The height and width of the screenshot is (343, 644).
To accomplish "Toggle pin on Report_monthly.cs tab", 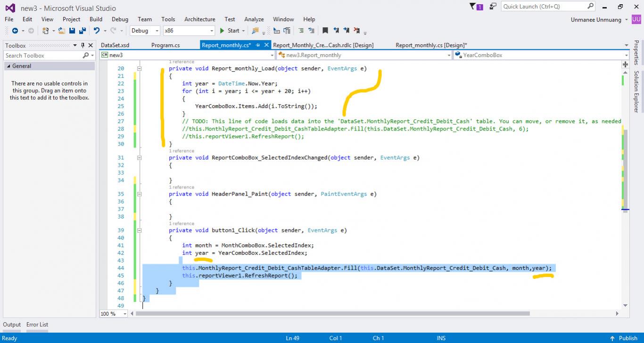I will tap(258, 45).
